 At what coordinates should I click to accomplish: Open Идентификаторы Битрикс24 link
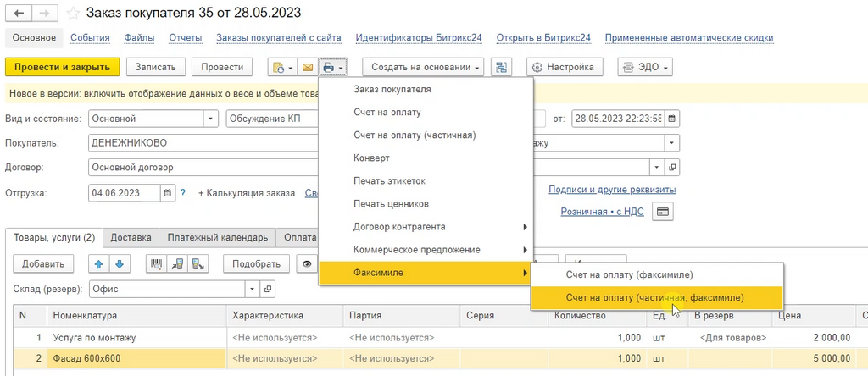click(419, 37)
